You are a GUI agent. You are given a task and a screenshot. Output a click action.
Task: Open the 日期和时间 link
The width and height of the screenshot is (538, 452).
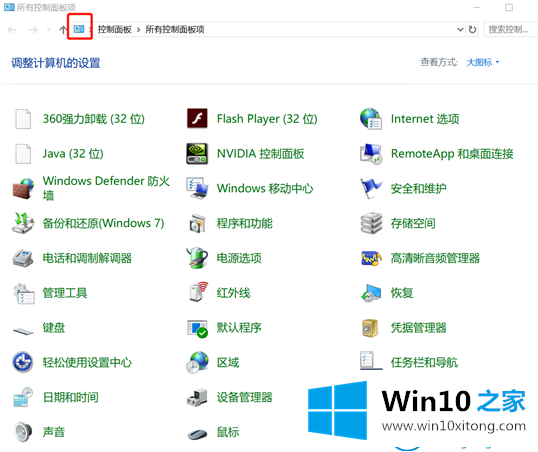click(x=70, y=397)
